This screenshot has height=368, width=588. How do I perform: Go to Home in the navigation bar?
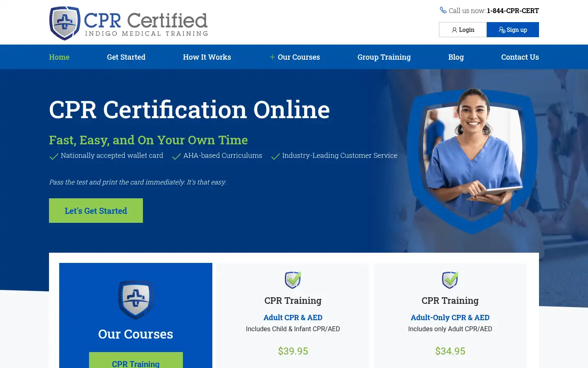coord(59,57)
